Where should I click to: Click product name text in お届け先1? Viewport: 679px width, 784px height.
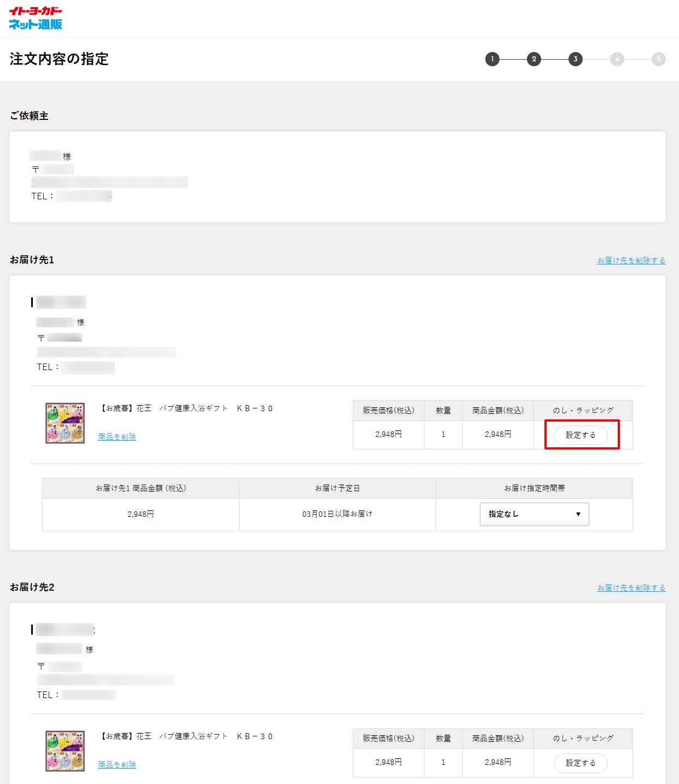[186, 408]
